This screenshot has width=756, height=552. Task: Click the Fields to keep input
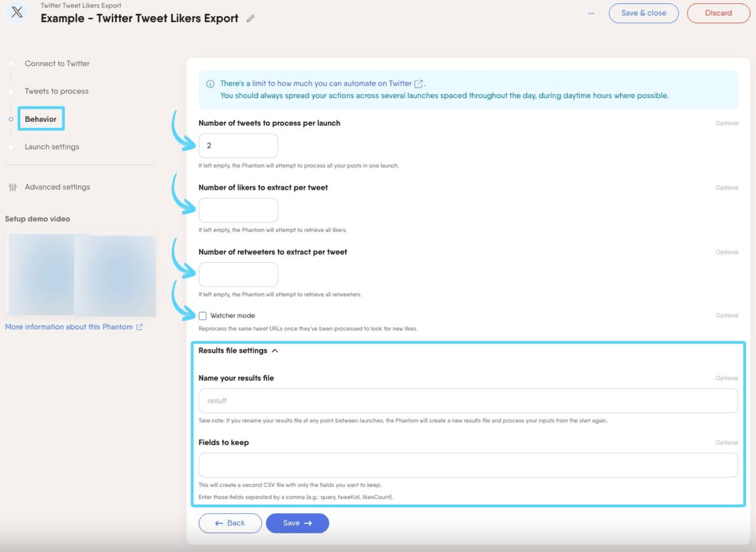(x=468, y=465)
